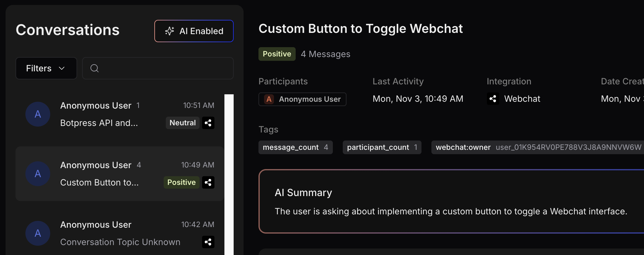The width and height of the screenshot is (644, 255).
Task: Click the avatar of the 10:51 AM conversation
Action: coord(38,114)
